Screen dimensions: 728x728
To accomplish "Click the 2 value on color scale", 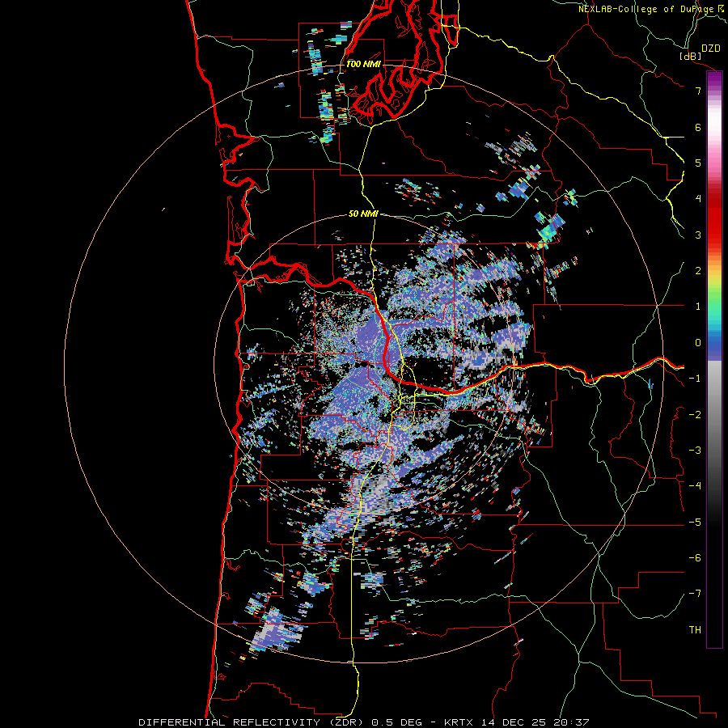I will click(x=698, y=271).
